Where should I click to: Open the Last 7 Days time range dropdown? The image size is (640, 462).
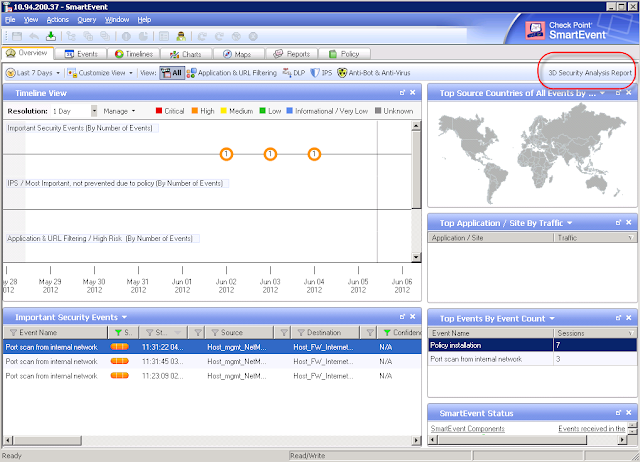click(33, 73)
